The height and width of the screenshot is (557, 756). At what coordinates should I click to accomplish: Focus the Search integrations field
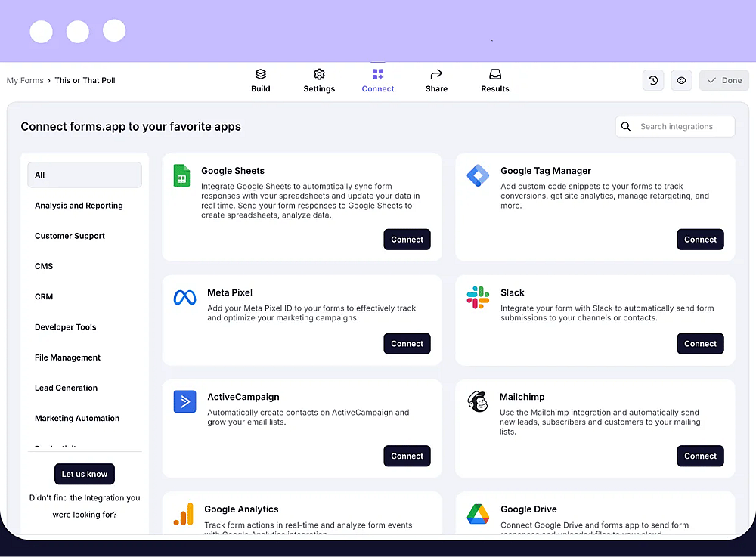[675, 126]
